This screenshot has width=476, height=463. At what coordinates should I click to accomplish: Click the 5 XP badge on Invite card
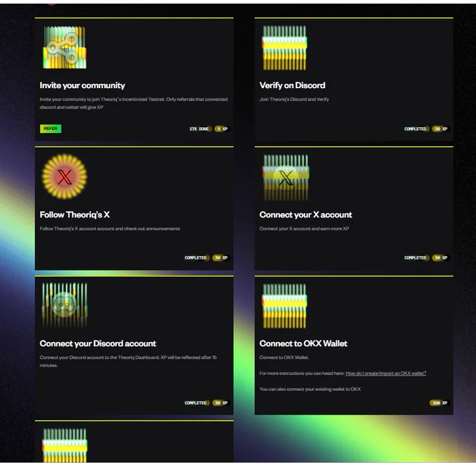[222, 129]
